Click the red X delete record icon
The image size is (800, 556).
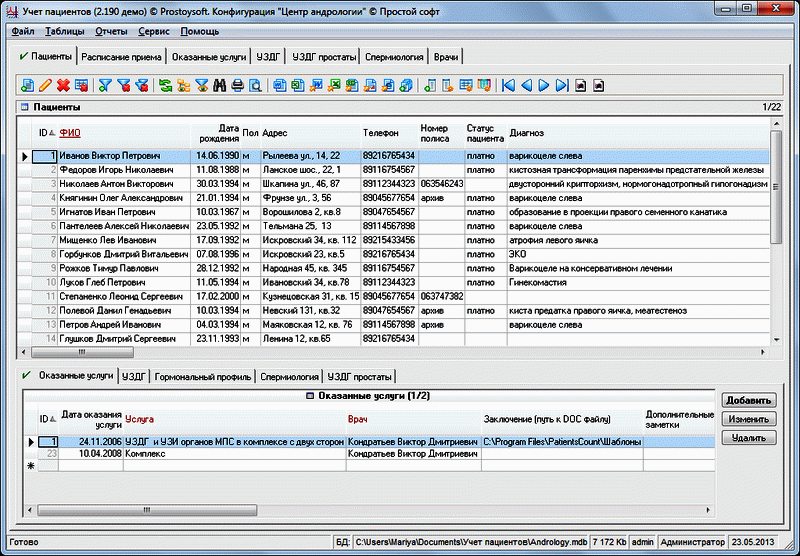[63, 86]
